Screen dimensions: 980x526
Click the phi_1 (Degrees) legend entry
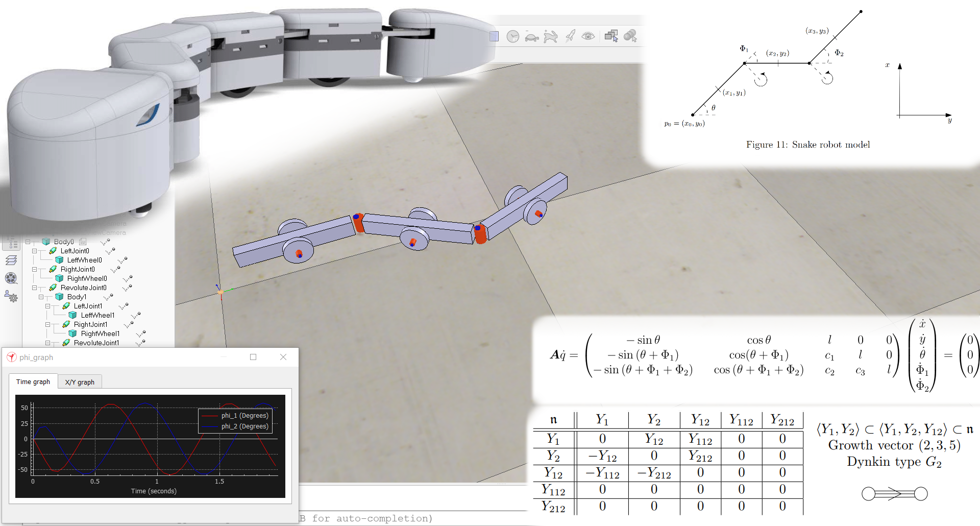pyautogui.click(x=244, y=416)
